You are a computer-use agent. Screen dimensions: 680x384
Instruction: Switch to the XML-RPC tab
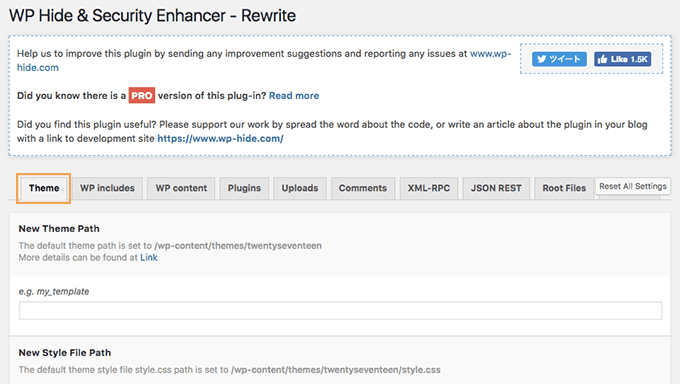[429, 188]
